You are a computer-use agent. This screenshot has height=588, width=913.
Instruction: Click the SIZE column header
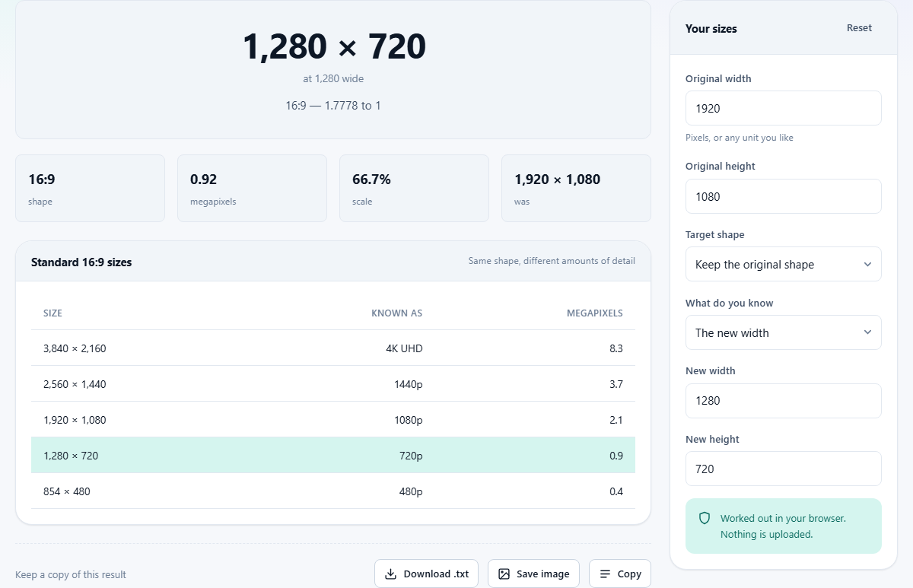(x=52, y=313)
